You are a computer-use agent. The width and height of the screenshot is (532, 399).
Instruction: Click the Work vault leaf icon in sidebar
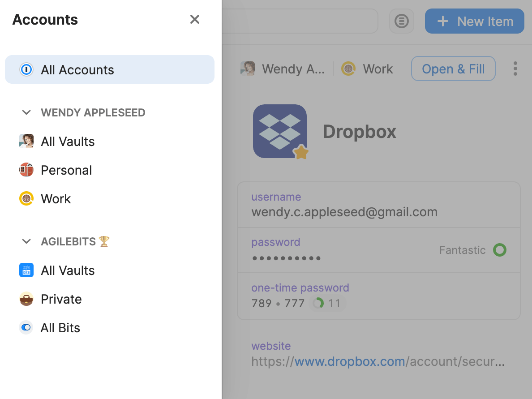tap(26, 198)
